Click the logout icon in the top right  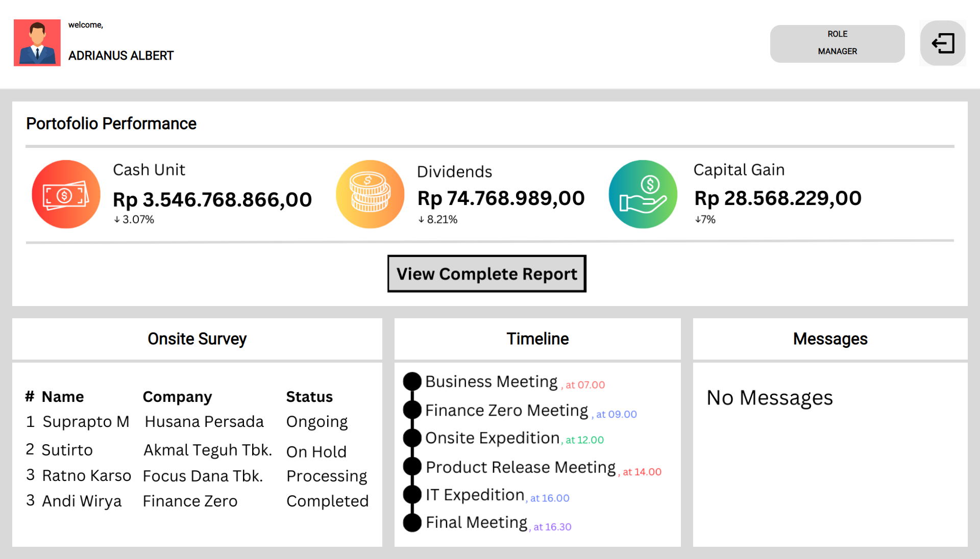(x=942, y=43)
